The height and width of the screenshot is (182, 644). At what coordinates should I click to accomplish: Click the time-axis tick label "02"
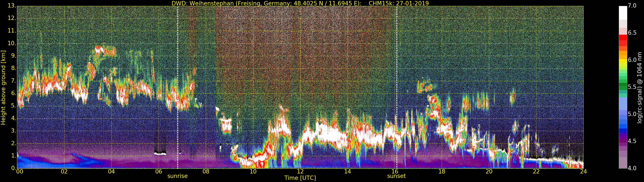click(64, 172)
